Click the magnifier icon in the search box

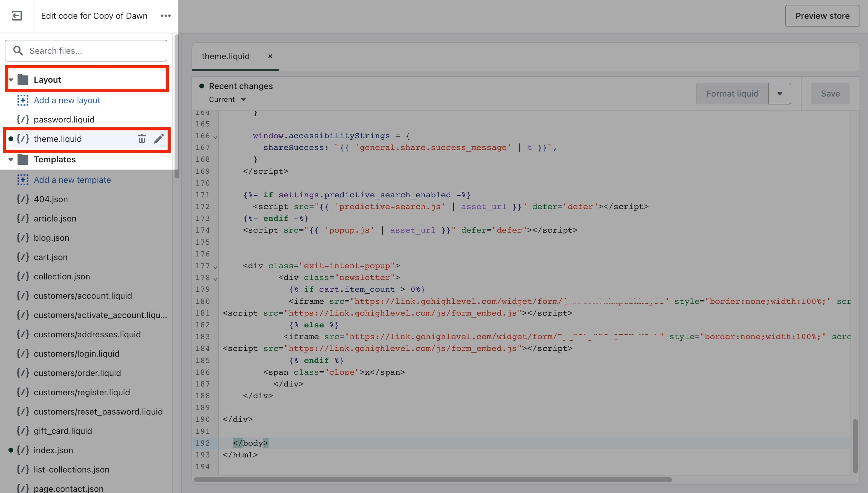(x=18, y=51)
